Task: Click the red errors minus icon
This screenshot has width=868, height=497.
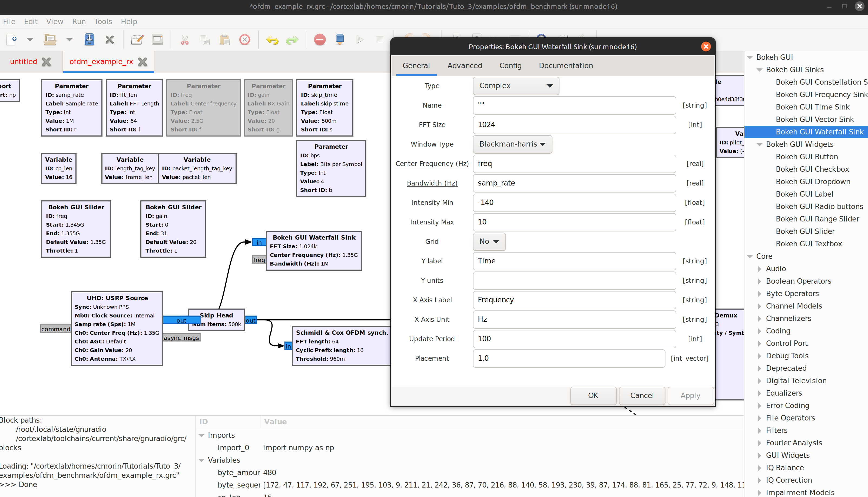Action: (320, 39)
